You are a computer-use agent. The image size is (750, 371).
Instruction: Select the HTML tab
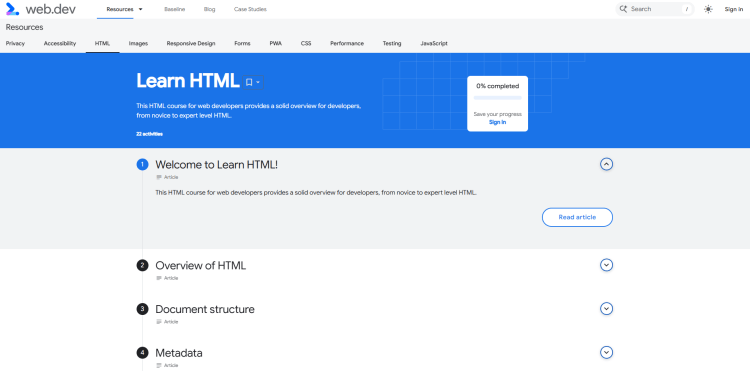102,44
